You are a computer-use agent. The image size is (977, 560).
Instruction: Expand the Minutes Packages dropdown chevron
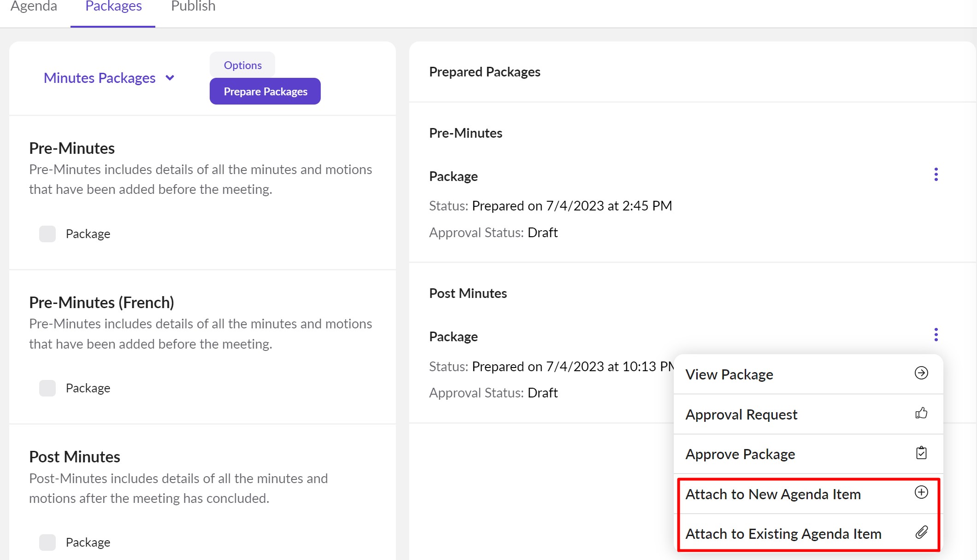coord(170,78)
